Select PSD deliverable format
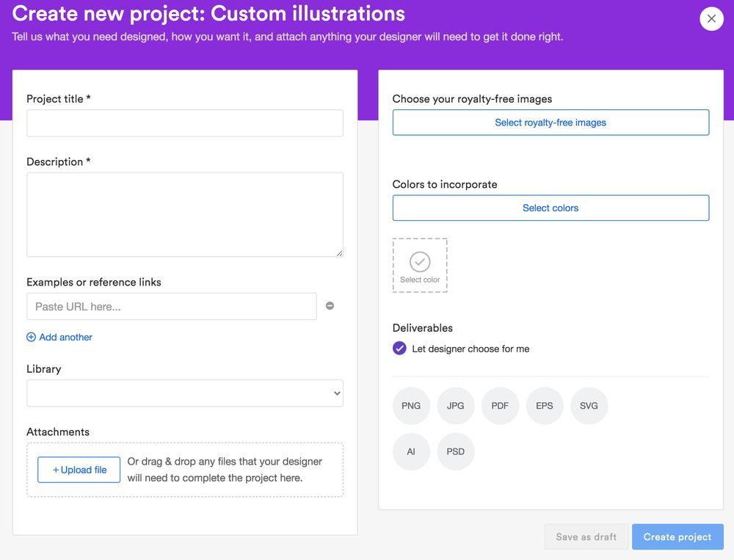The image size is (734, 560). click(x=456, y=452)
